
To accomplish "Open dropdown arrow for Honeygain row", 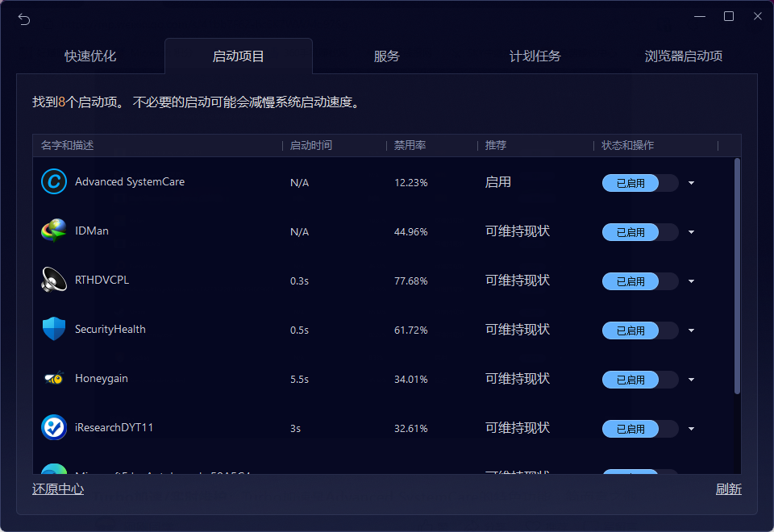I will pyautogui.click(x=691, y=380).
